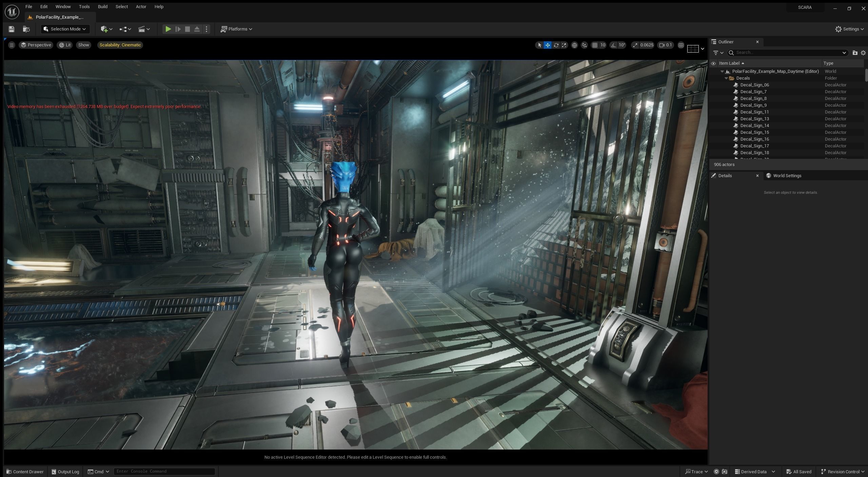The height and width of the screenshot is (477, 868).
Task: Click the Enter Console Command field
Action: coord(164,471)
